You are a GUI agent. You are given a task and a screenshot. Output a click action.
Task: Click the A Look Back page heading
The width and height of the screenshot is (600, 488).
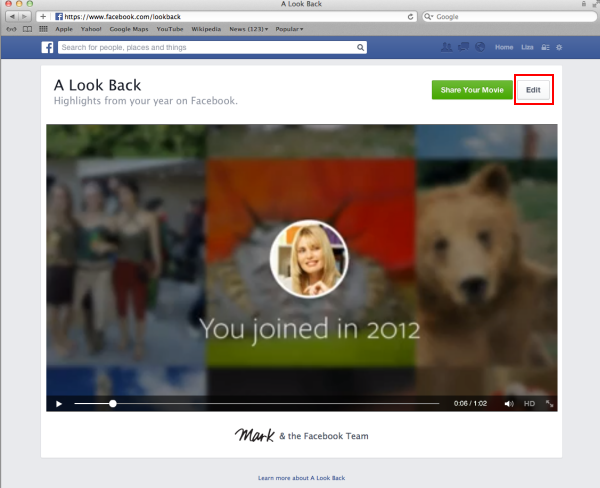coord(98,85)
